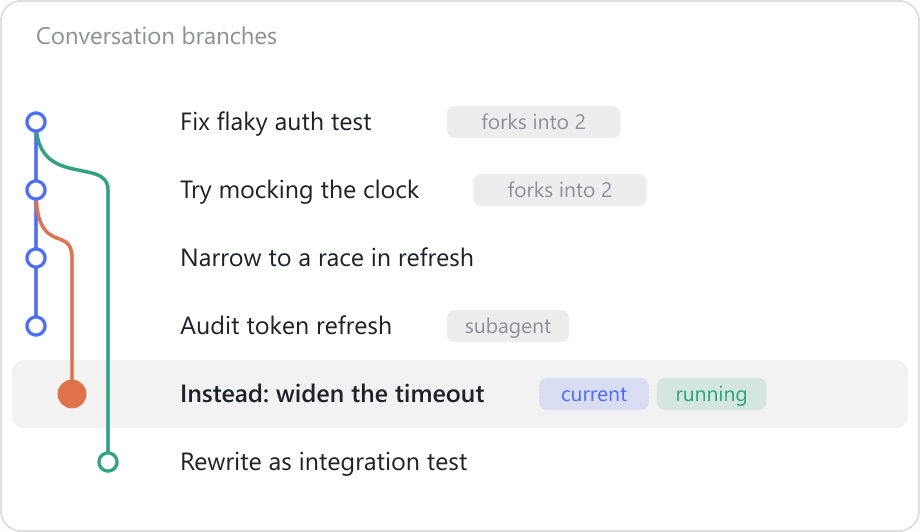Click the node for Narrow to a race in refresh
The image size is (920, 532).
click(x=36, y=258)
